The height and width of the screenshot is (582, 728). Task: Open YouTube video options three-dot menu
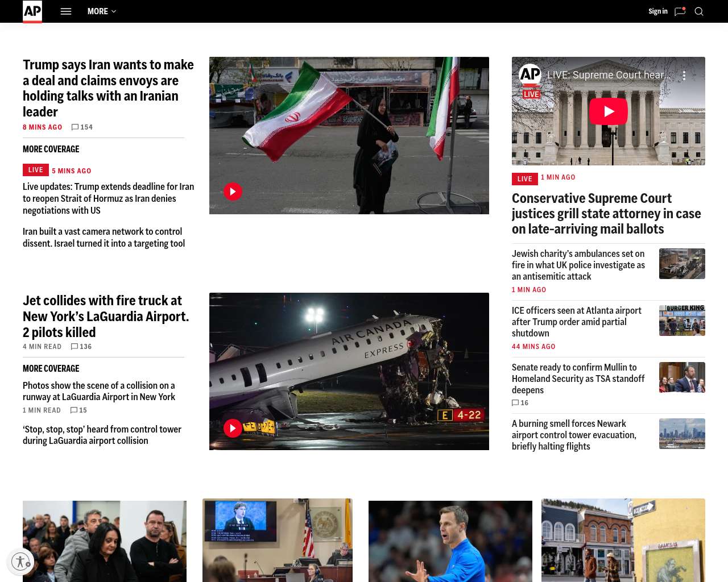pos(684,75)
